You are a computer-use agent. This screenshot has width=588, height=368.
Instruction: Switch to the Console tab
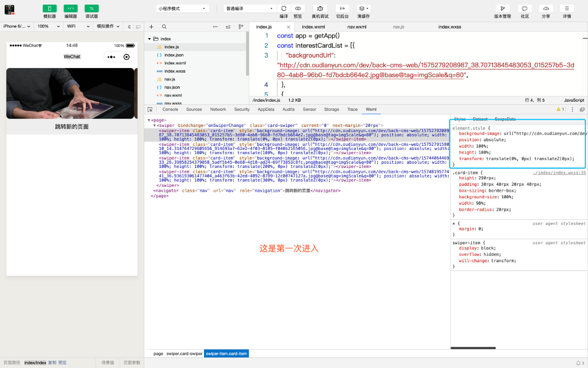coord(170,109)
